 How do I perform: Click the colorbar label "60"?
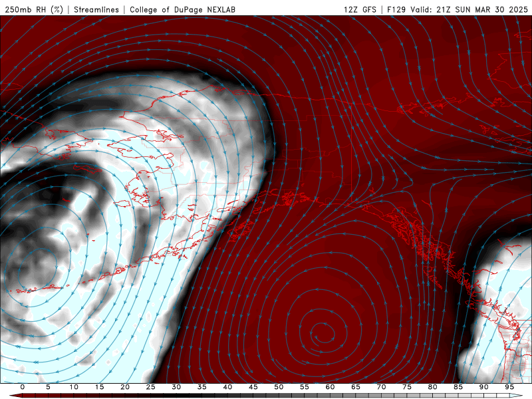point(330,387)
